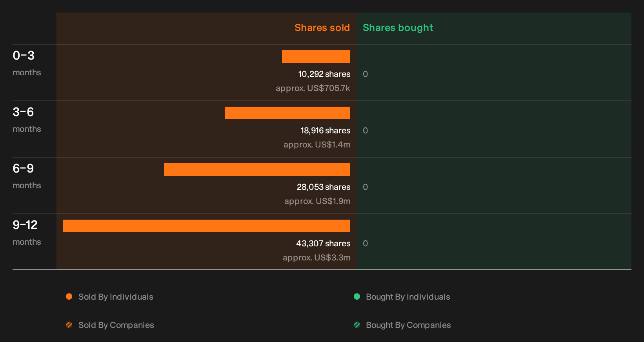644x342 pixels.
Task: Click the striped Sold By Companies legend icon
Action: point(69,325)
